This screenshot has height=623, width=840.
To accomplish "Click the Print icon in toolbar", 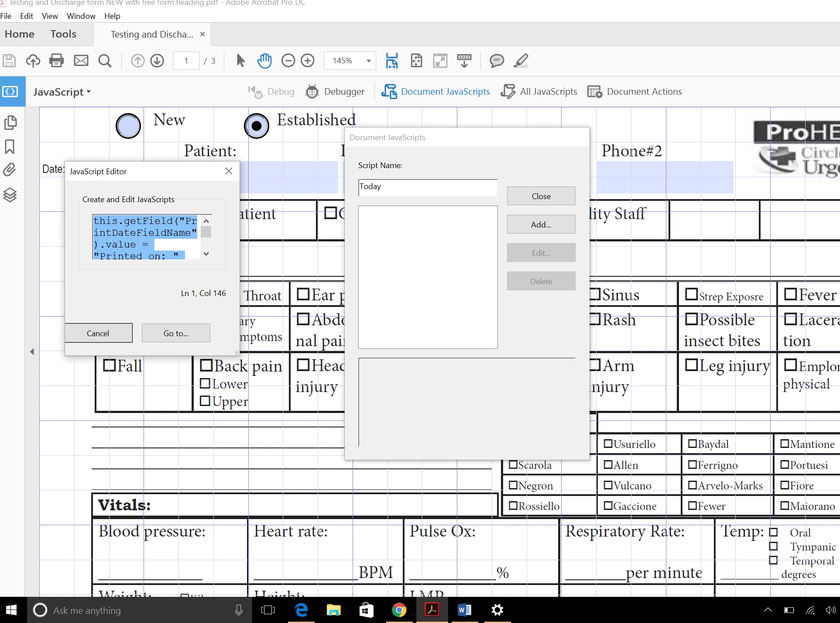I will click(56, 61).
